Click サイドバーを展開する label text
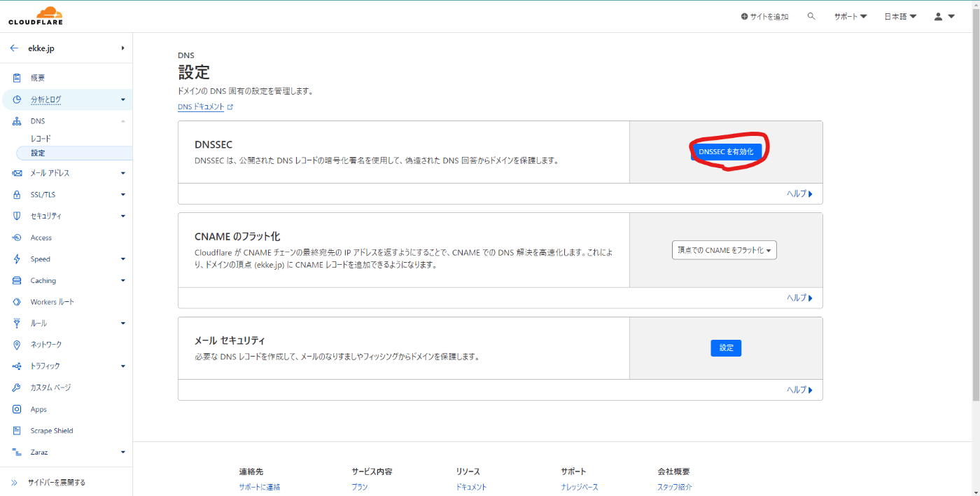The height and width of the screenshot is (496, 980). pyautogui.click(x=57, y=483)
